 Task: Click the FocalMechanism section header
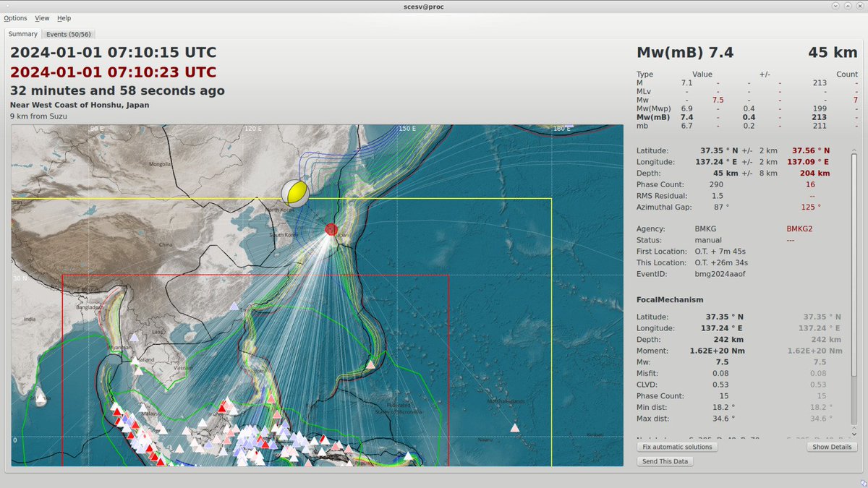click(x=670, y=299)
